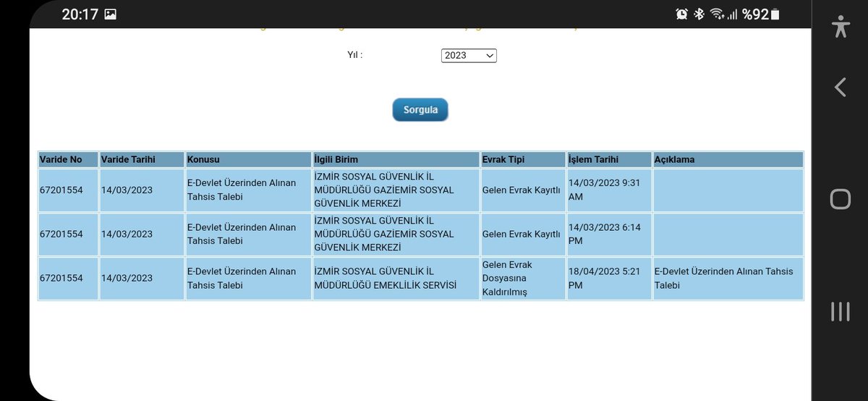Select 67201554 in the 9:31 AM row

tap(61, 190)
